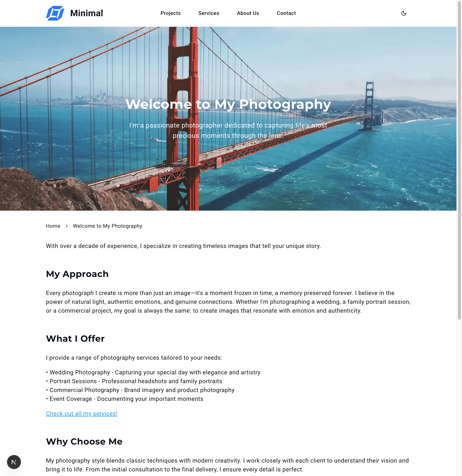Open the Contact page
Screen dimensions: 462x476
pos(286,13)
